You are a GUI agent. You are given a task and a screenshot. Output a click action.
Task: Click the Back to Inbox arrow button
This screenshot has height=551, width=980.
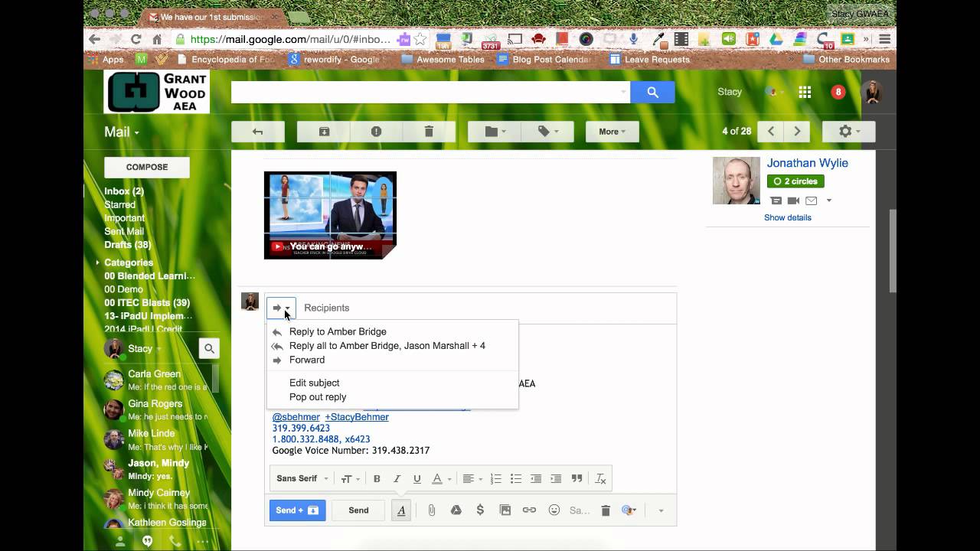(258, 132)
